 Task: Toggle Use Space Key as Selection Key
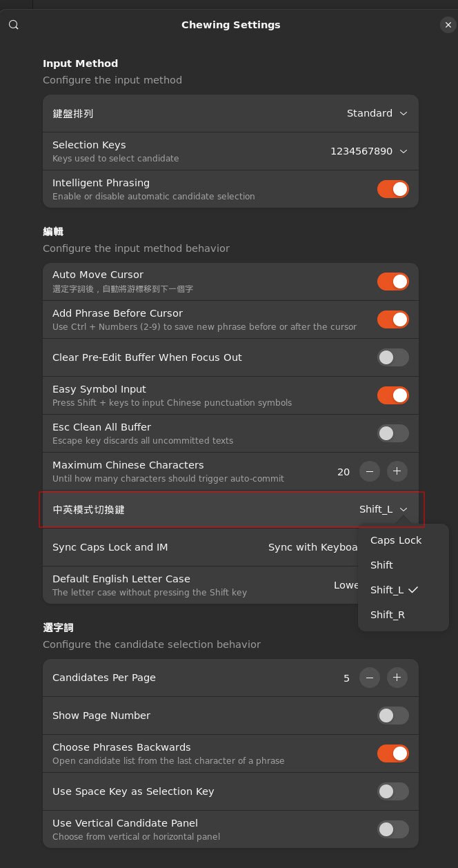point(392,791)
